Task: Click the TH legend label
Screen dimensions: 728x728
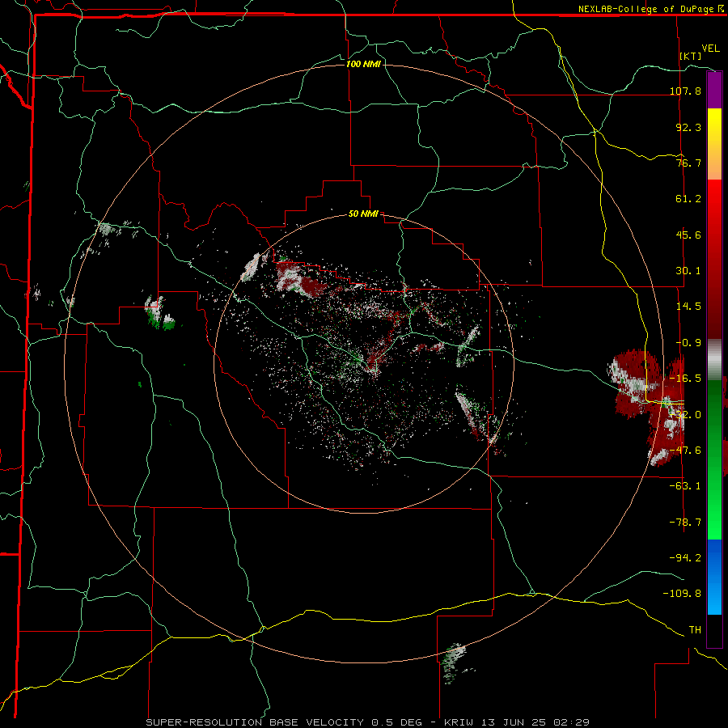Action: [x=695, y=630]
